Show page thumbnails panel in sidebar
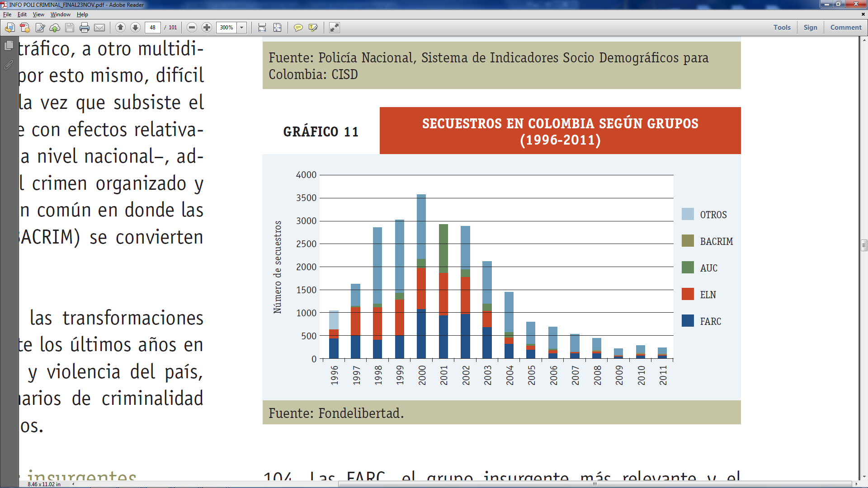 [9, 46]
